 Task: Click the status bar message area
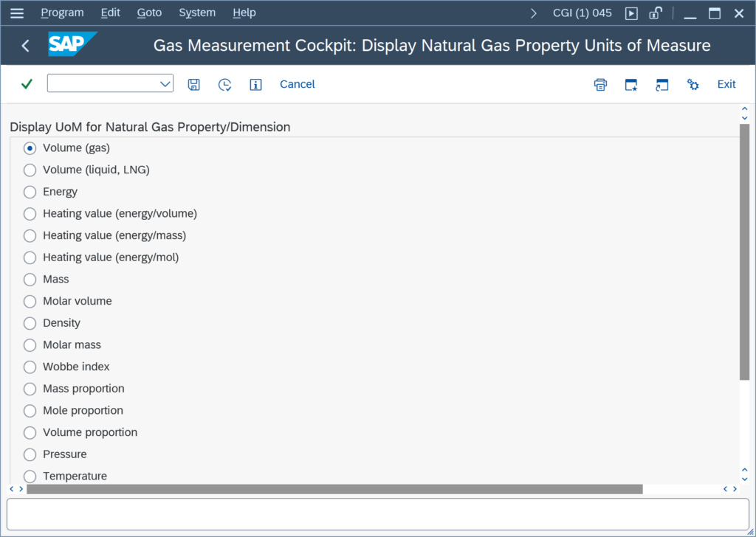click(x=377, y=514)
